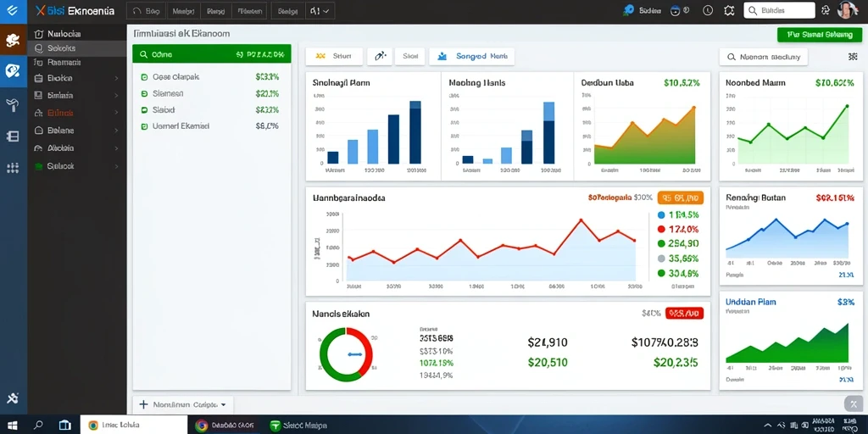Select the film-strip icon in left rail

[x=13, y=136]
